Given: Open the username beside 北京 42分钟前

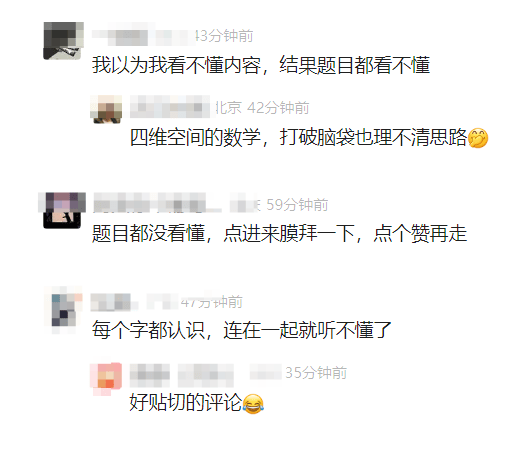Looking at the screenshot, I should [170, 107].
